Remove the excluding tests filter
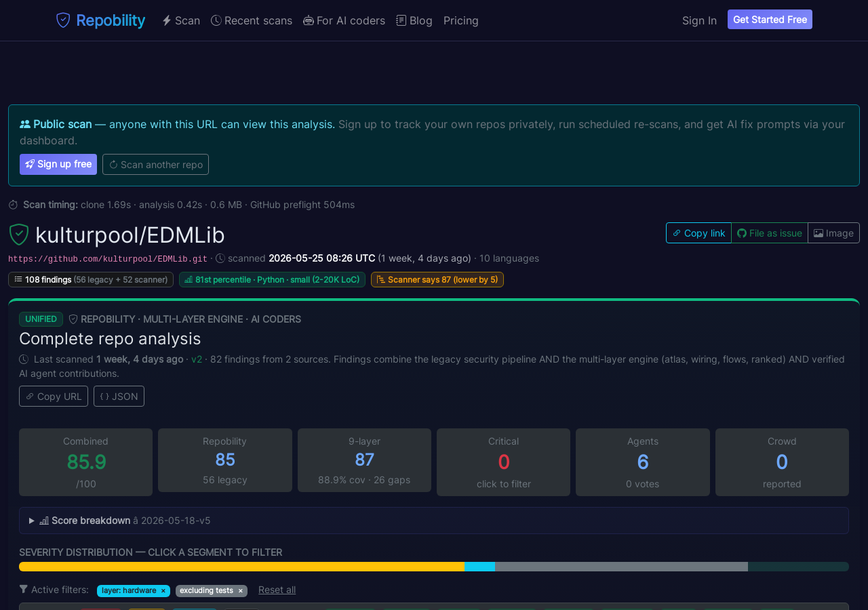 click(240, 591)
